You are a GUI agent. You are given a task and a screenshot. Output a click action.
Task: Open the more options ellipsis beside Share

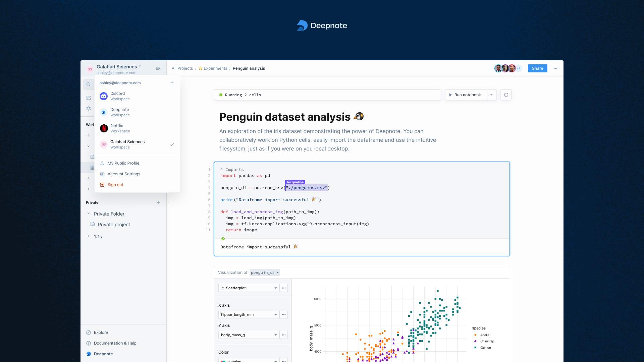pyautogui.click(x=555, y=68)
